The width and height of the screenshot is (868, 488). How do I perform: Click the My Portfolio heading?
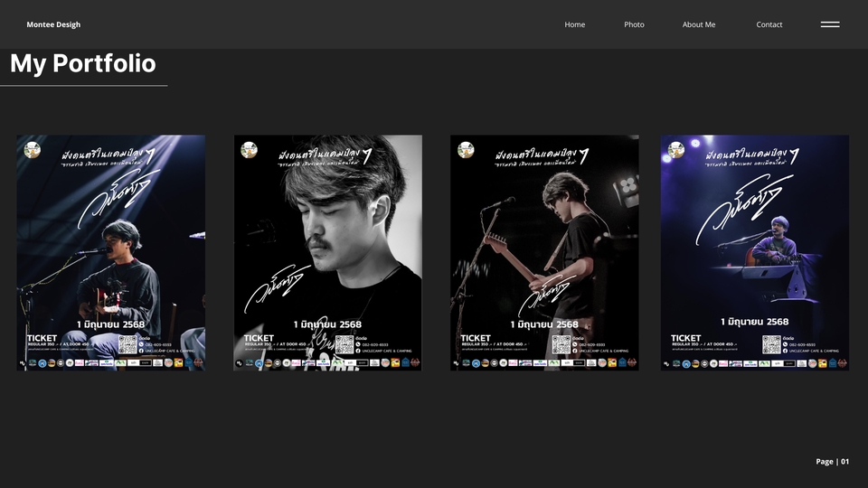(x=83, y=63)
